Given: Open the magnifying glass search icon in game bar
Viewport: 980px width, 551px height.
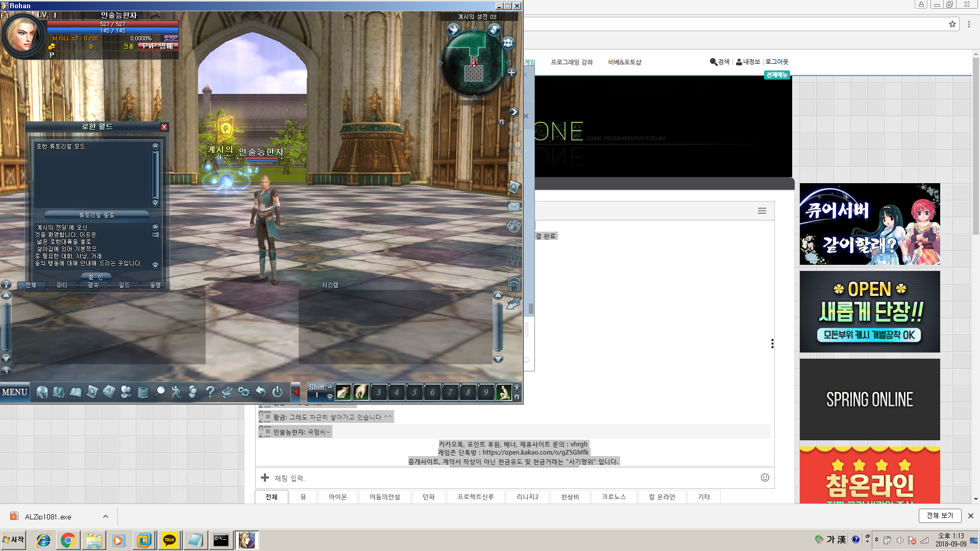Looking at the screenshot, I should [x=160, y=392].
